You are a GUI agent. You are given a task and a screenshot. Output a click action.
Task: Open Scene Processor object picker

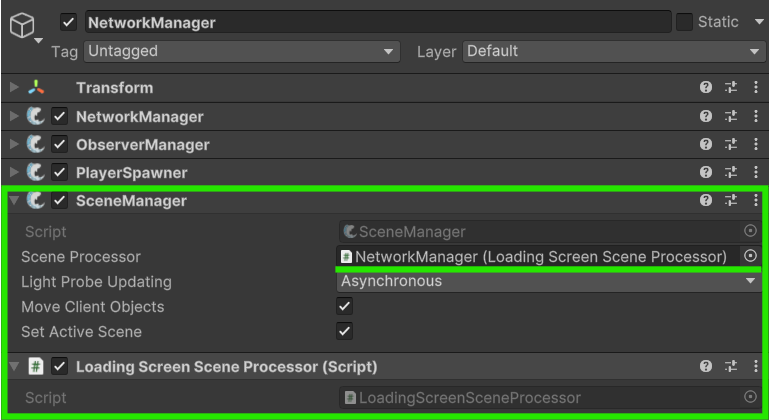click(x=751, y=256)
